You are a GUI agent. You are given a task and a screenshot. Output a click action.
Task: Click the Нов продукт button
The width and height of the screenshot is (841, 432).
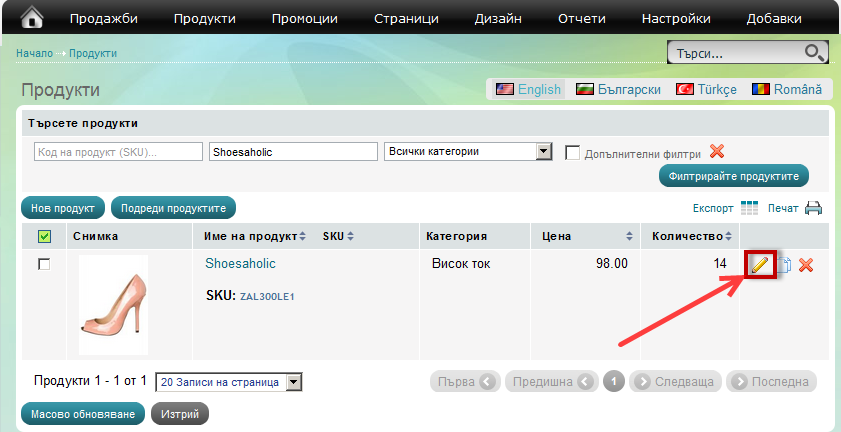pos(62,208)
